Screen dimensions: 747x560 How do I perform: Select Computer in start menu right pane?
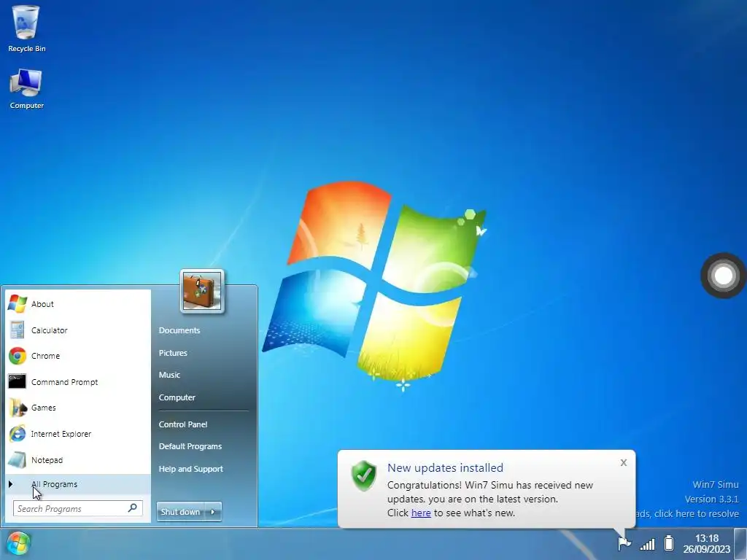[177, 397]
